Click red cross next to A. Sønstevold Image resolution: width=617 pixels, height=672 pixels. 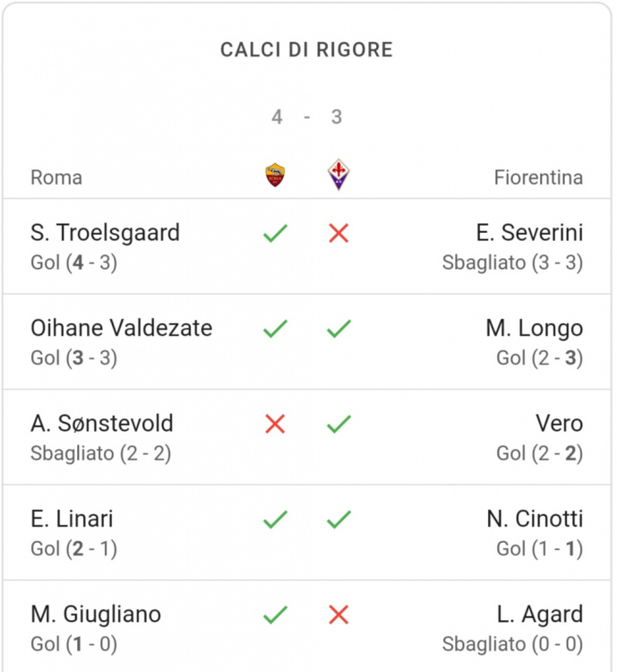pos(275,425)
